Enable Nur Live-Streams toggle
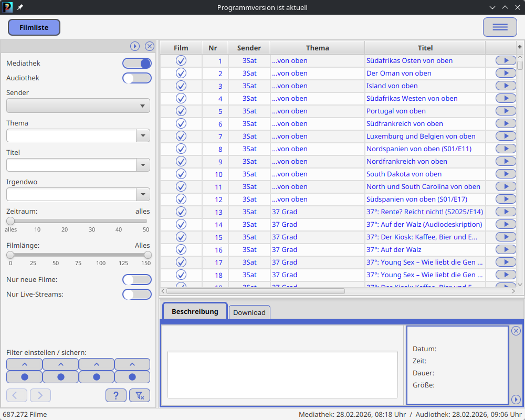 click(x=137, y=295)
